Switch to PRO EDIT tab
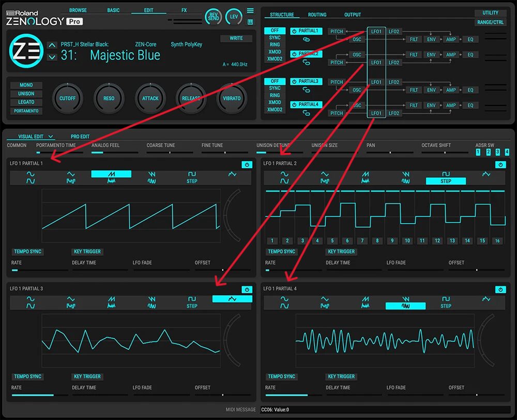The width and height of the screenshot is (517, 420). click(80, 136)
